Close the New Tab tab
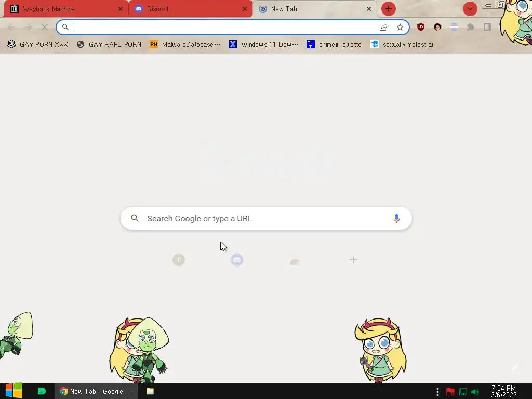 click(369, 9)
